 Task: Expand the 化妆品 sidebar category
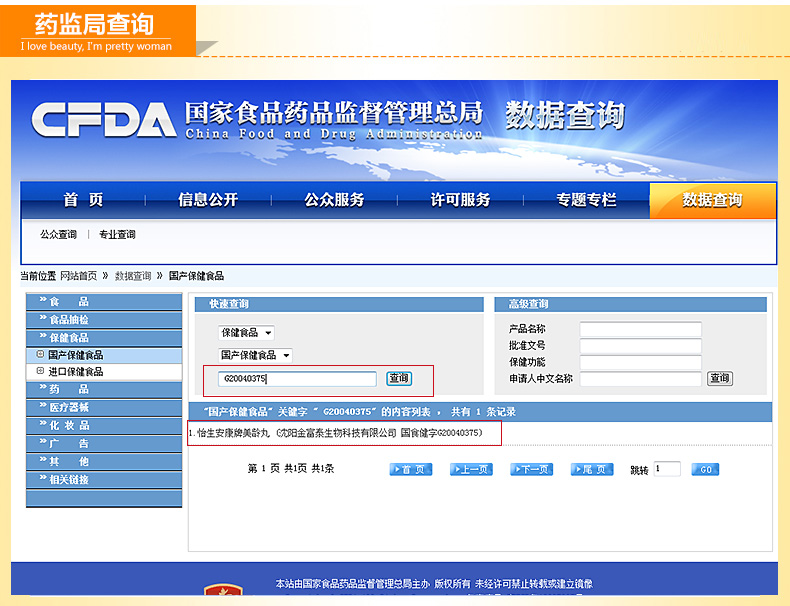(x=104, y=426)
